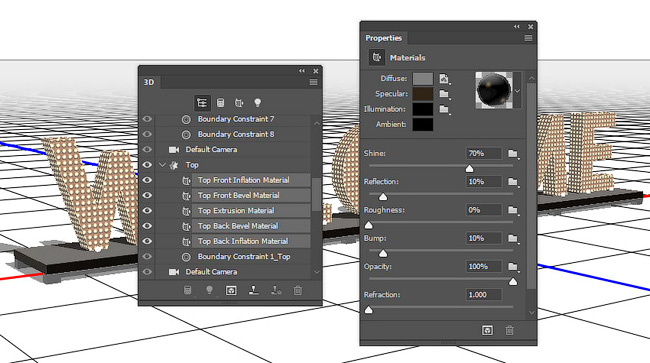Click render icon at Properties panel bottom
The width and height of the screenshot is (650, 363).
pyautogui.click(x=488, y=330)
